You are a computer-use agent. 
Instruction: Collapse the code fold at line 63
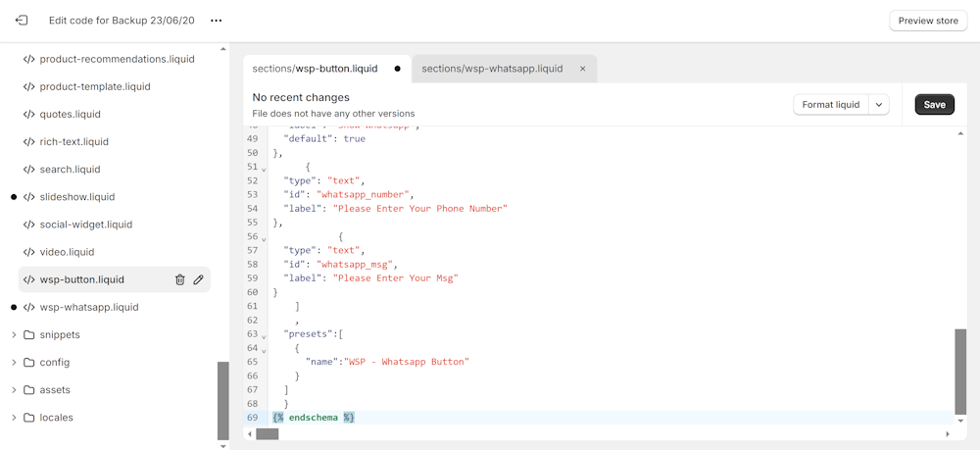(264, 335)
